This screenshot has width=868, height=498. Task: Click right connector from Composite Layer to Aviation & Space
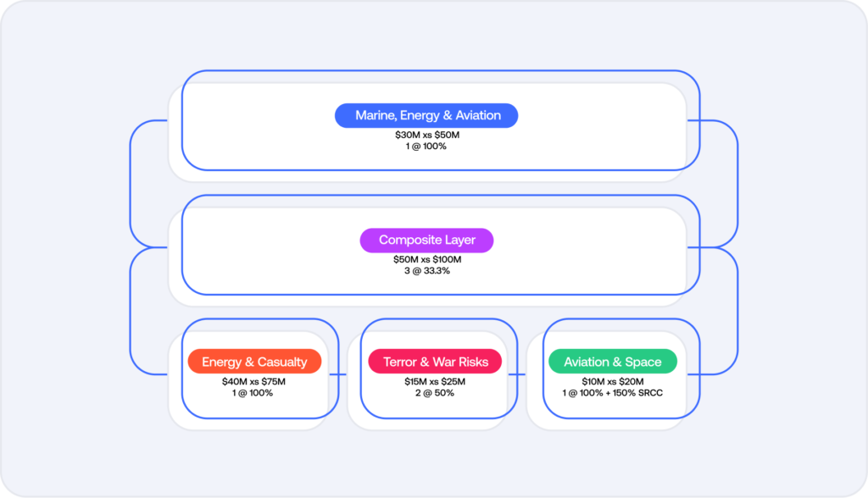737,311
